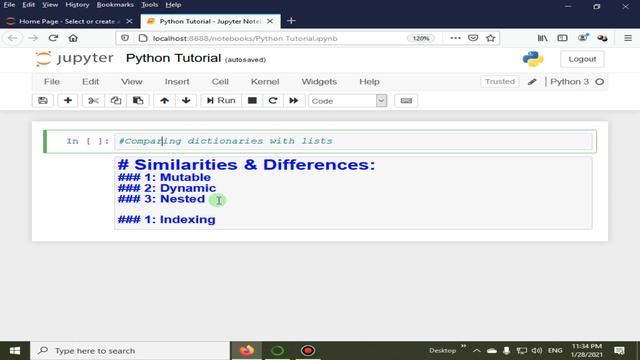Reset the 120% zoom level badge
The height and width of the screenshot is (360, 640).
pos(421,38)
